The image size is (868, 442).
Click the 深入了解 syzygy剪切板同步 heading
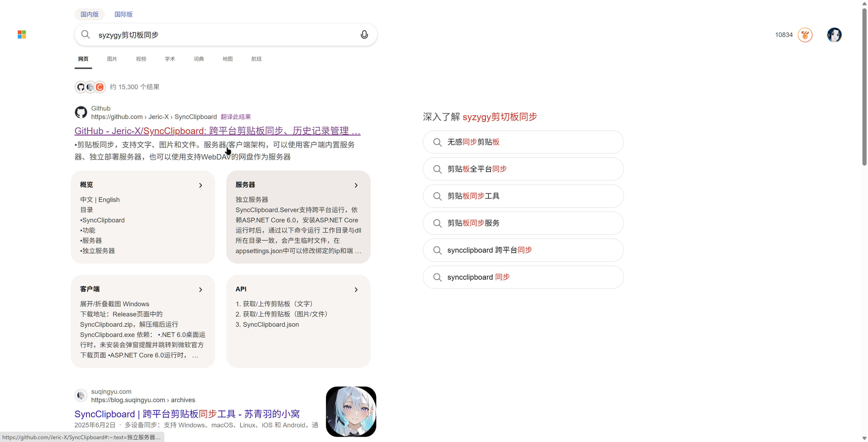[480, 117]
